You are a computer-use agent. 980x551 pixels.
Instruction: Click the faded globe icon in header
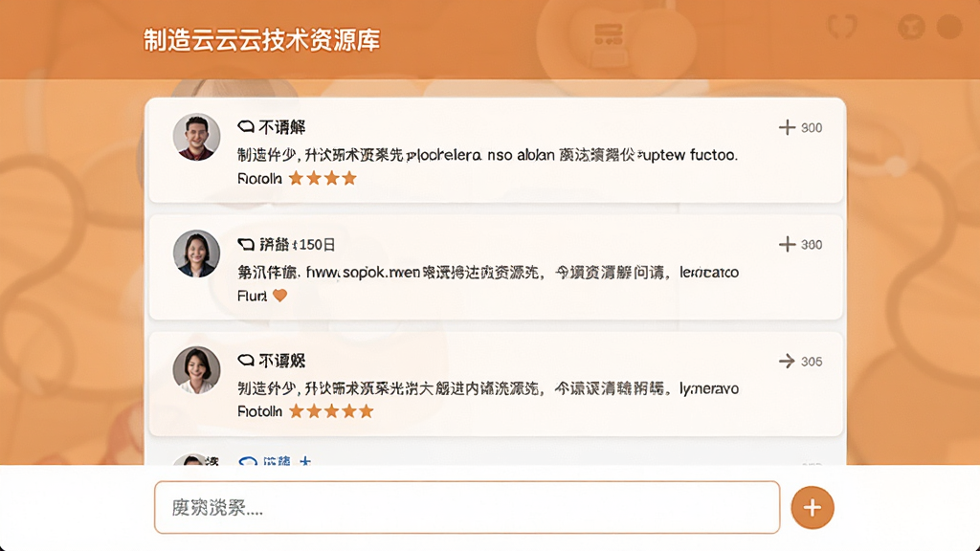point(911,27)
